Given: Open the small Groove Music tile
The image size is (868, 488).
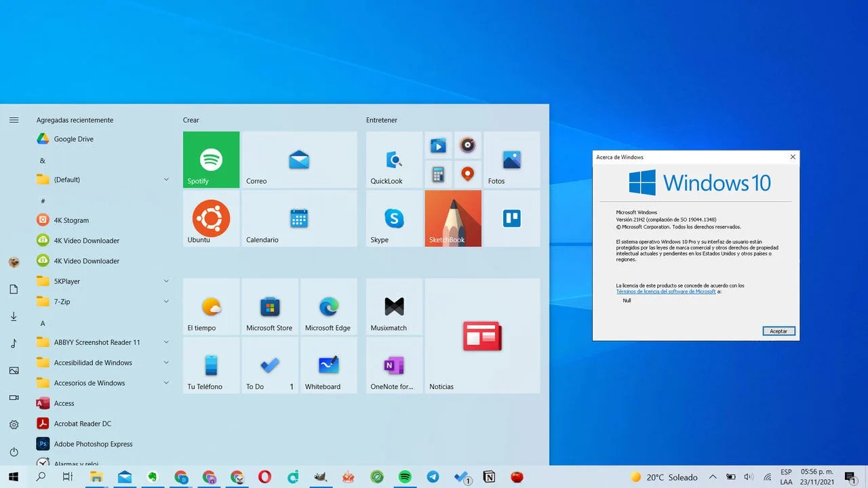Looking at the screenshot, I should pos(467,145).
